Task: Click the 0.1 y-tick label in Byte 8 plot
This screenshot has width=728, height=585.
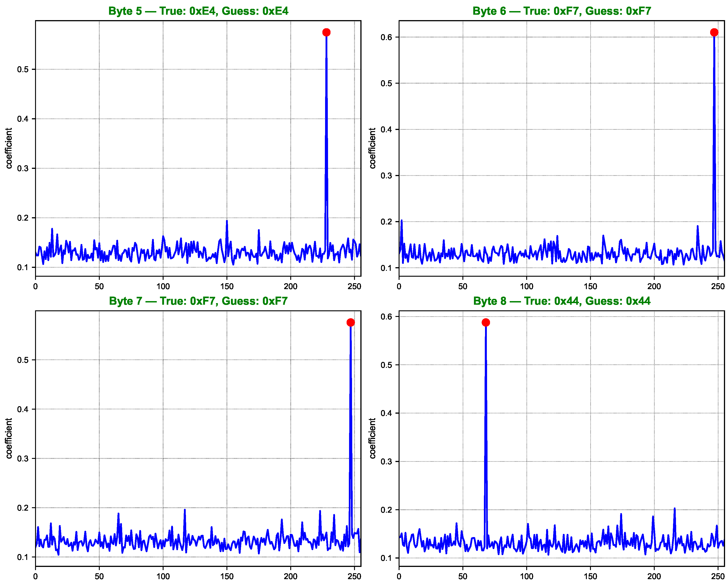Action: tap(386, 558)
